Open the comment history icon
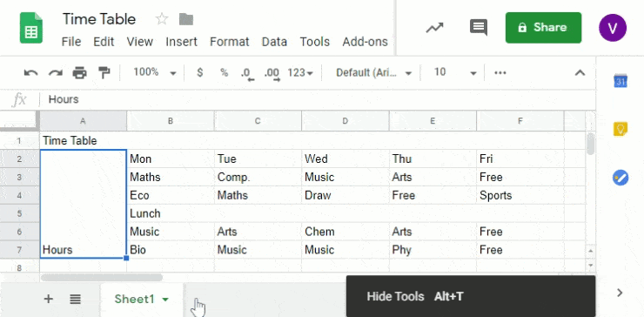Screen dimensions: 644x317 coord(478,28)
